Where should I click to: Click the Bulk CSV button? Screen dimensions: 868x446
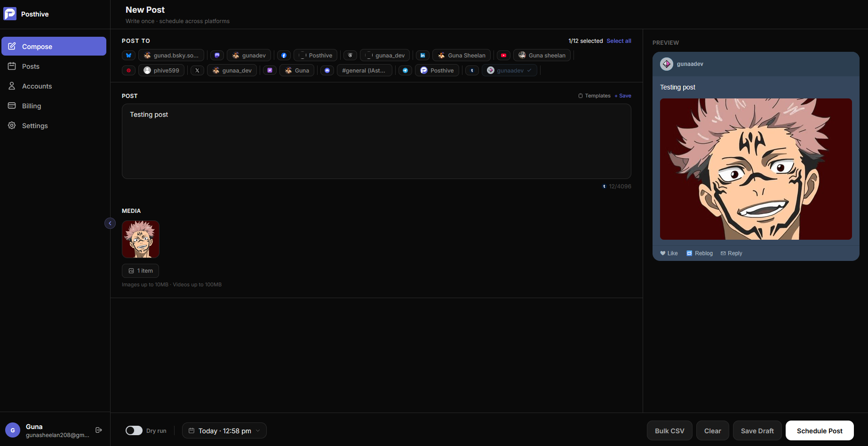tap(669, 430)
